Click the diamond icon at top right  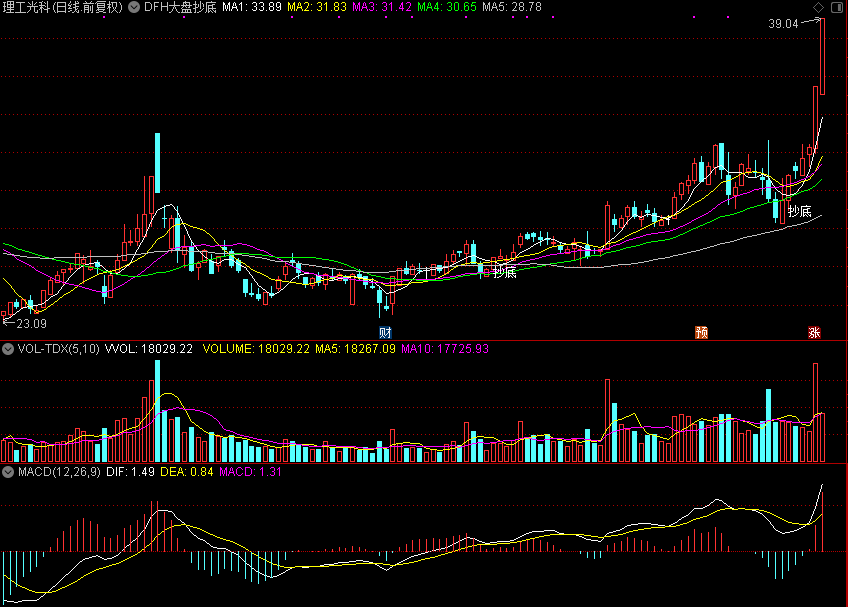[818, 7]
